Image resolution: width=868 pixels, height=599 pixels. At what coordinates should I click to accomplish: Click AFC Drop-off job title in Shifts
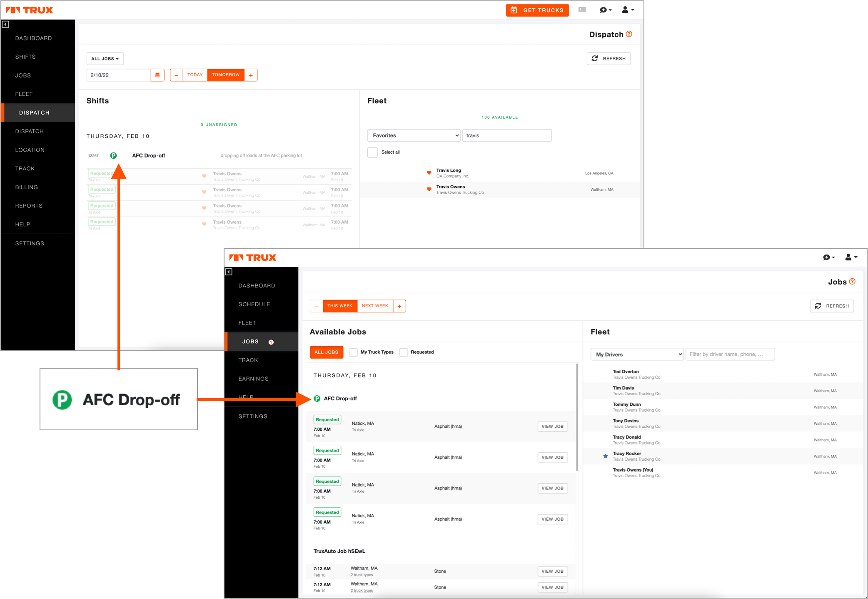click(149, 156)
